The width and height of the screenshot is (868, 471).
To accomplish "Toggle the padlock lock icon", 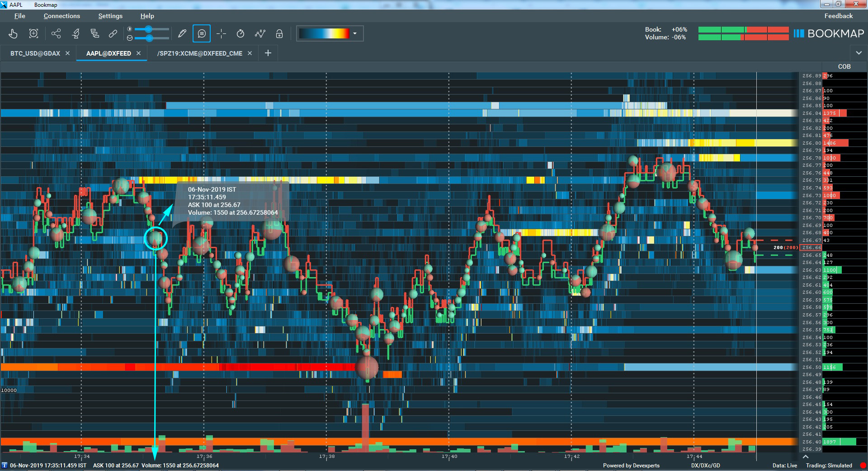I will coord(279,34).
